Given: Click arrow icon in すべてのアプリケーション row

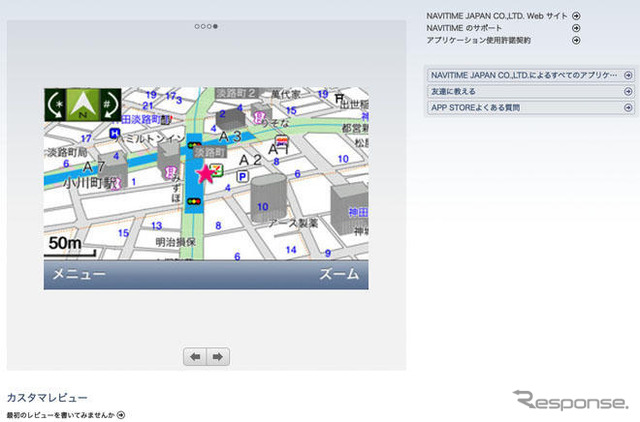Looking at the screenshot, I should click(x=628, y=75).
